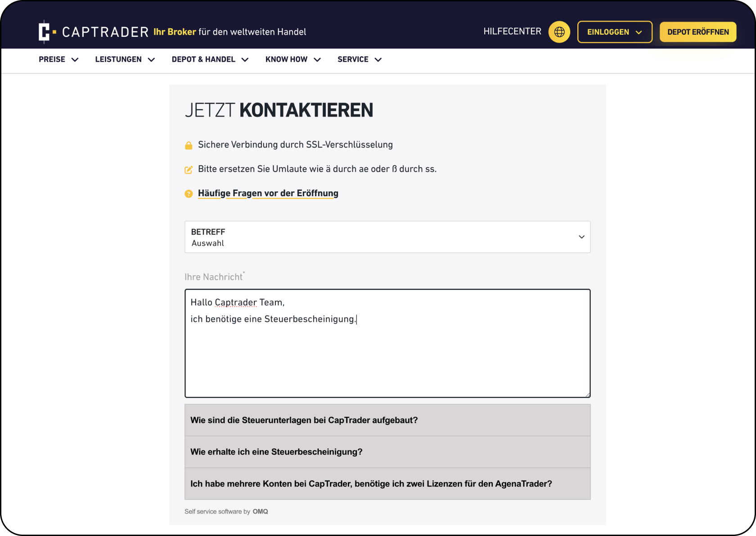This screenshot has height=536, width=756.
Task: Click the pencil edit note icon
Action: click(189, 170)
